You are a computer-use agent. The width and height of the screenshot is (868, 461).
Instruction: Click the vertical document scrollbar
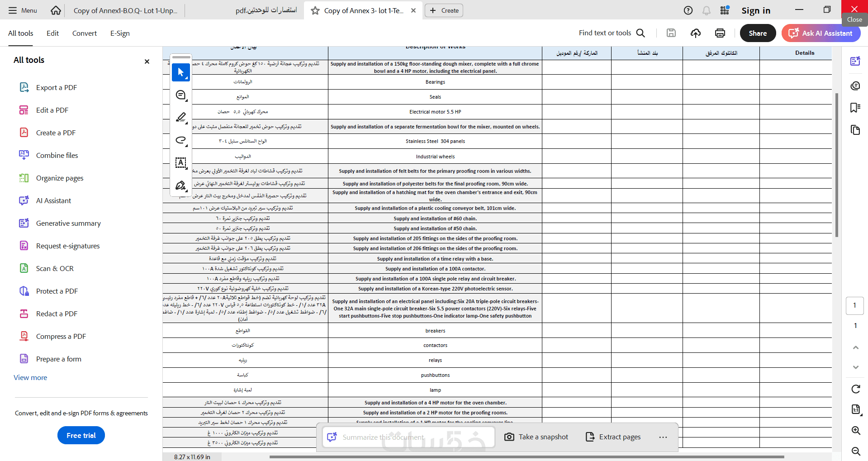click(x=837, y=165)
